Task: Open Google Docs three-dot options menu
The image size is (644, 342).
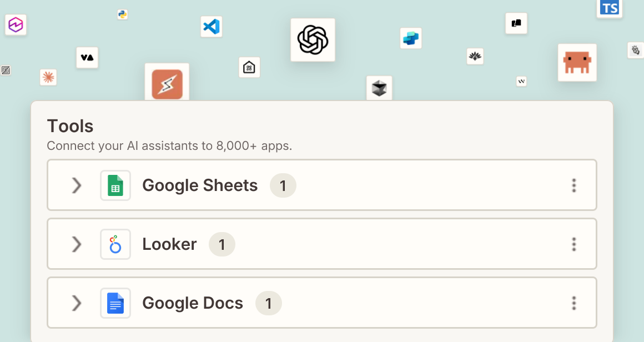Action: tap(573, 303)
